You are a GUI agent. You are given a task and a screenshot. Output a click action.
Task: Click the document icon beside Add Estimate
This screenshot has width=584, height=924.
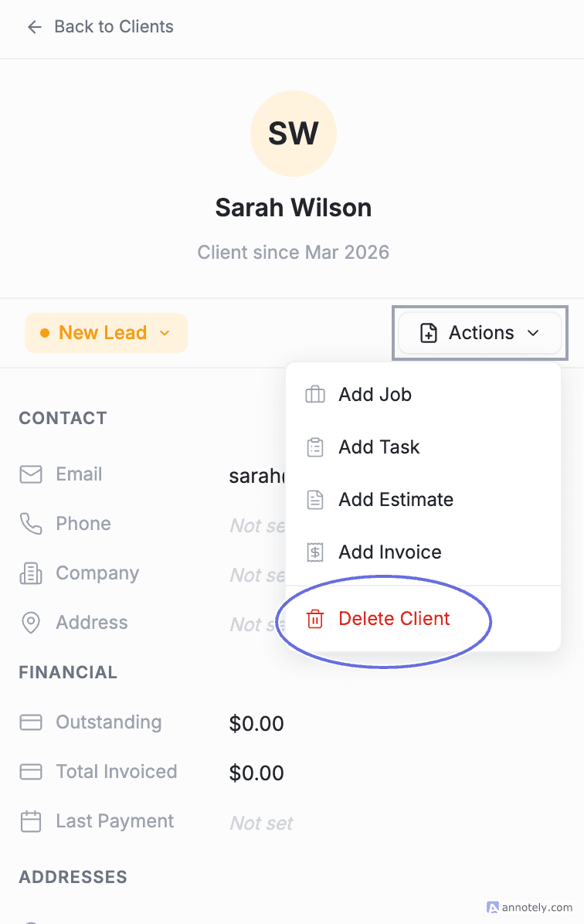click(315, 499)
